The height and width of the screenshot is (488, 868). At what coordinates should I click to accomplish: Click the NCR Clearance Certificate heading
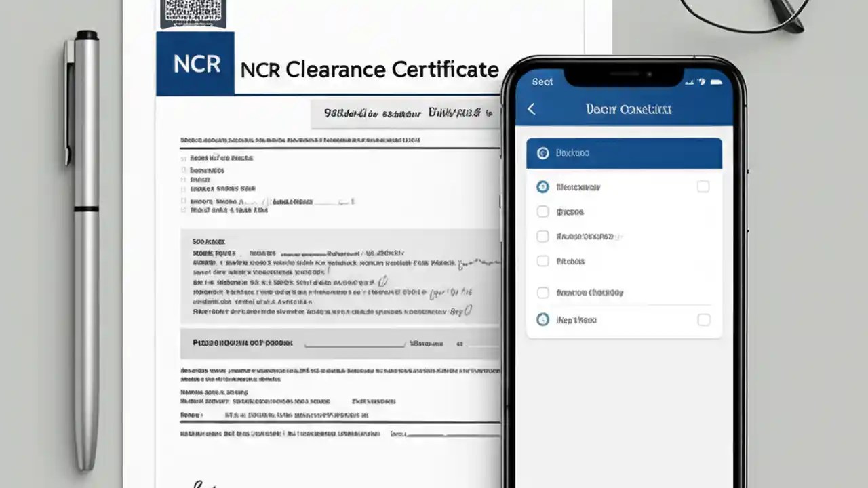click(x=370, y=69)
